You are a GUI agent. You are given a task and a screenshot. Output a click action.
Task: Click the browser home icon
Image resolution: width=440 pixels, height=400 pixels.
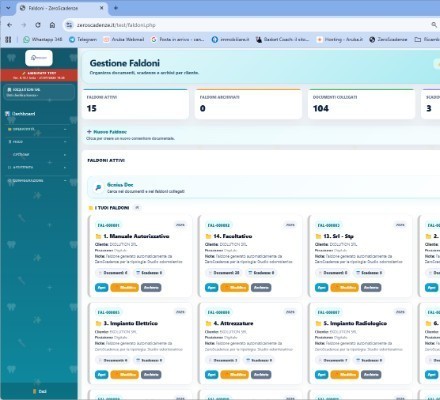(x=52, y=25)
